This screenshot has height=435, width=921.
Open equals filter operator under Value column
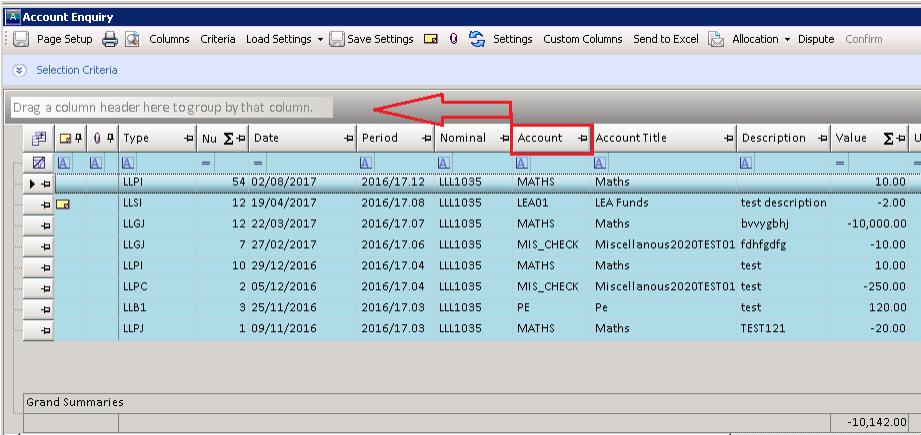point(839,163)
